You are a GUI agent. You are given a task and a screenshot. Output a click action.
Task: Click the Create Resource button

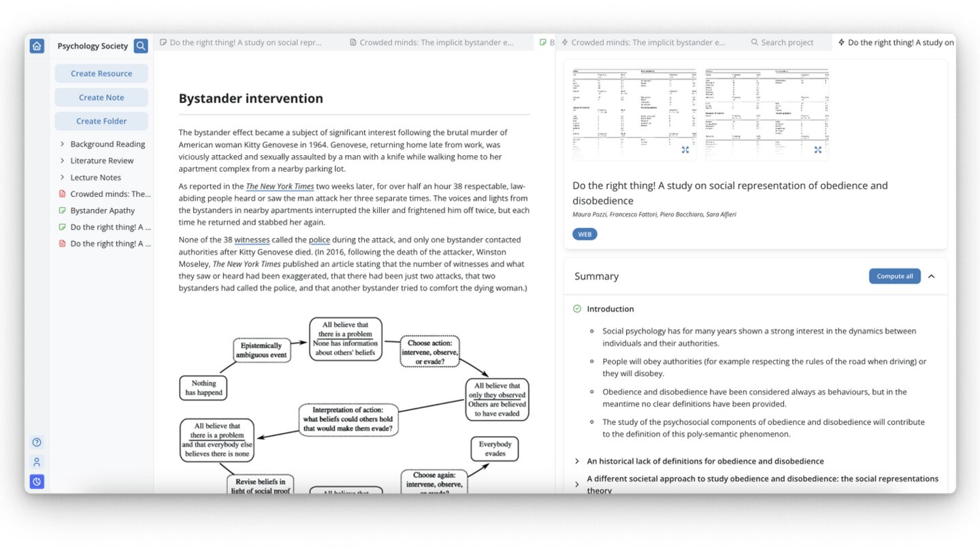[101, 74]
